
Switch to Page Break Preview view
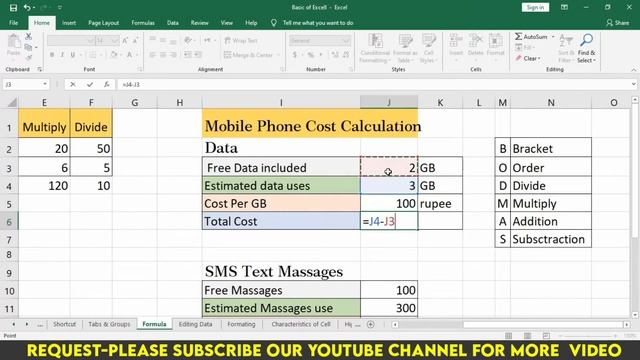point(547,336)
